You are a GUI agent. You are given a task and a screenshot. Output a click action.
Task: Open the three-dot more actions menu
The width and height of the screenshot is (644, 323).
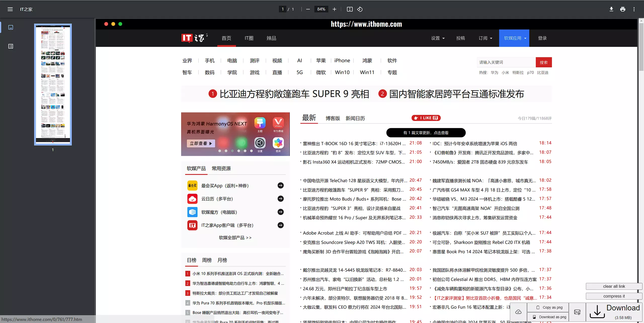pyautogui.click(x=634, y=9)
